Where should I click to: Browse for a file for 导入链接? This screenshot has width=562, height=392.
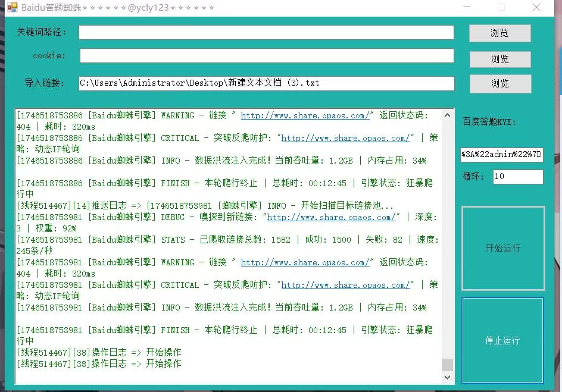click(x=500, y=84)
